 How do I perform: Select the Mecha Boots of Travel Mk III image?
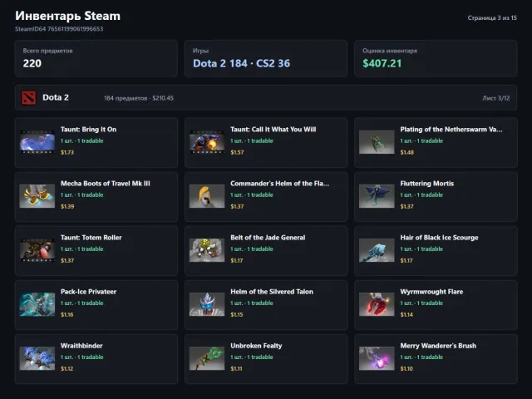(x=37, y=196)
